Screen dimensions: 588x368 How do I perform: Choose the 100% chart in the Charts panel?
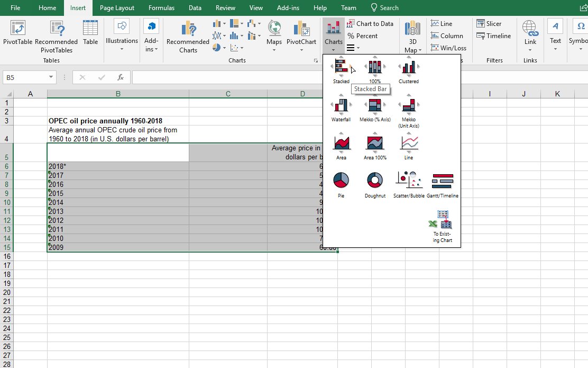[375, 70]
